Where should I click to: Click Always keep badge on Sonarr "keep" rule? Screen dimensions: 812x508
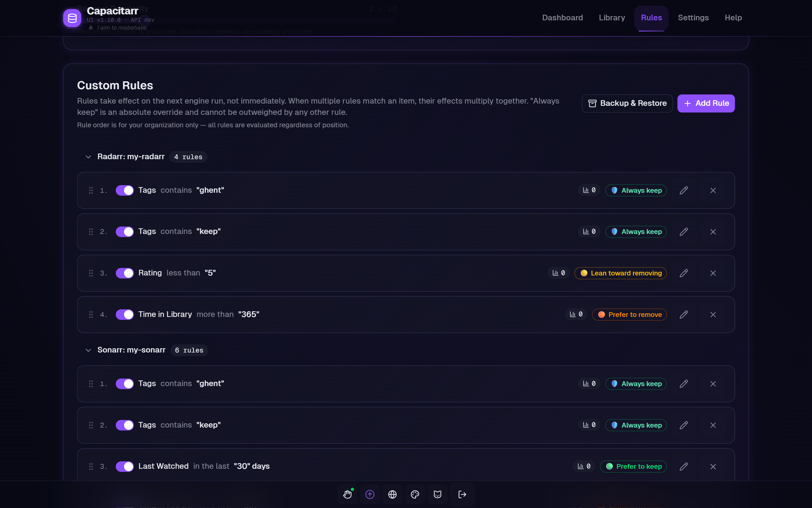point(636,425)
